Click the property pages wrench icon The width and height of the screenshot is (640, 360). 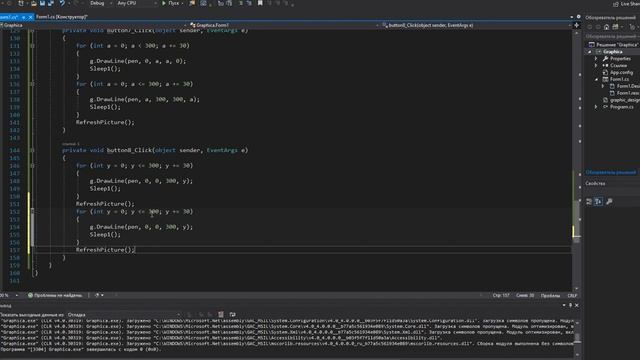point(609,202)
